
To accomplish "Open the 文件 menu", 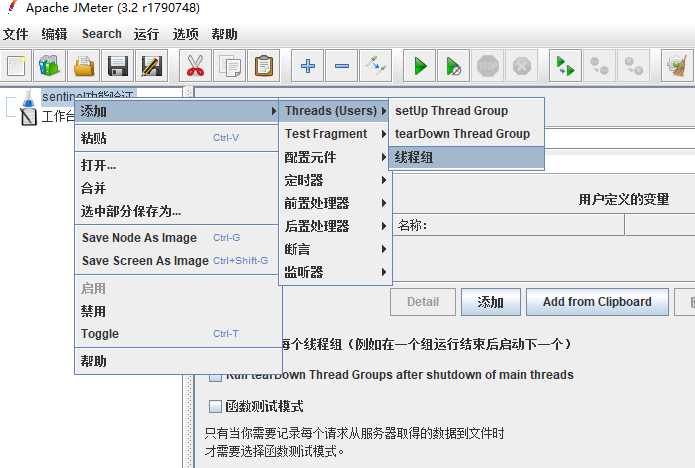I will [16, 34].
